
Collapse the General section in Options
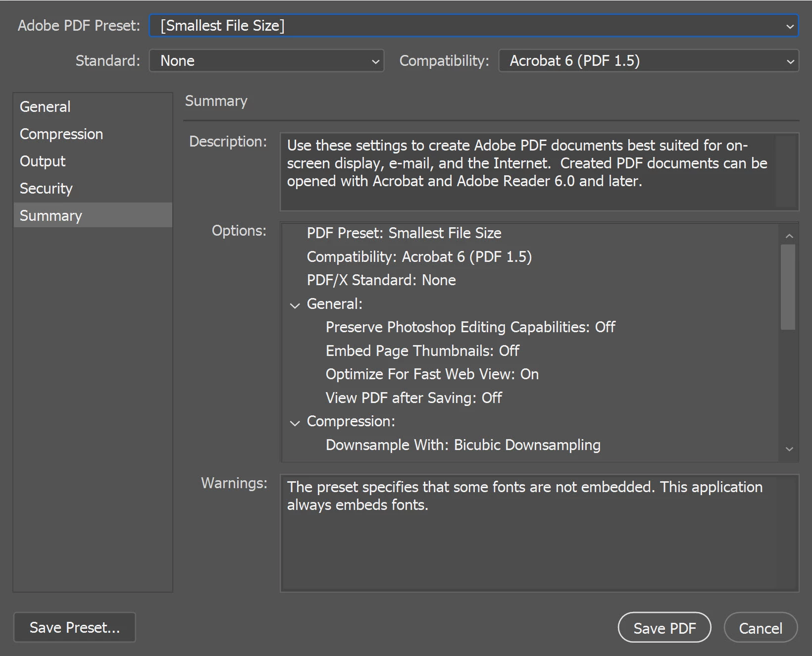[295, 305]
